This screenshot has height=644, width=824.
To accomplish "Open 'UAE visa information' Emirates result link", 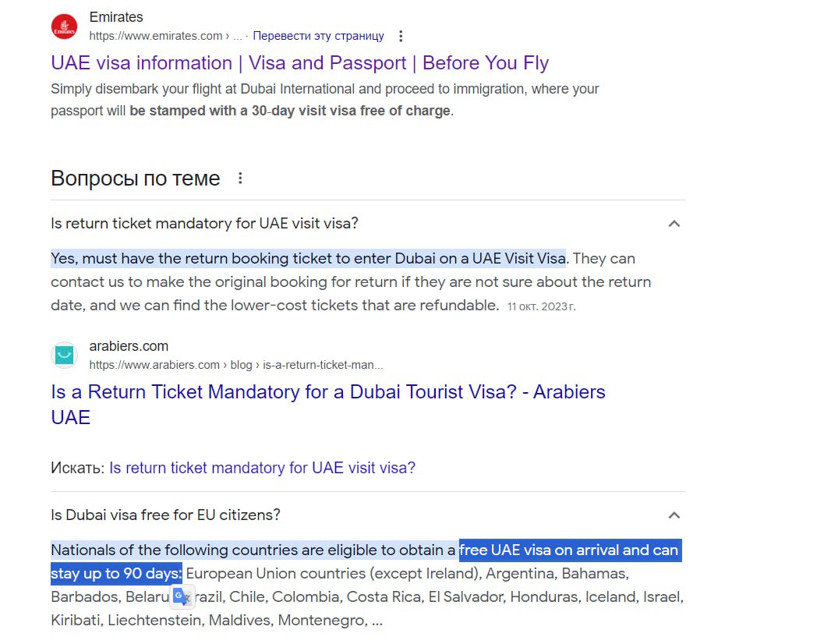I will click(x=299, y=63).
